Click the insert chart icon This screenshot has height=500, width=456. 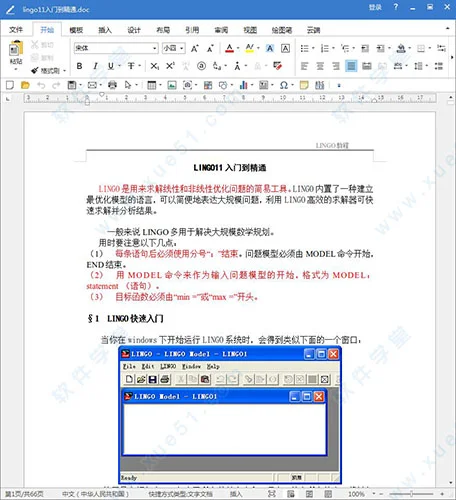[x=243, y=85]
